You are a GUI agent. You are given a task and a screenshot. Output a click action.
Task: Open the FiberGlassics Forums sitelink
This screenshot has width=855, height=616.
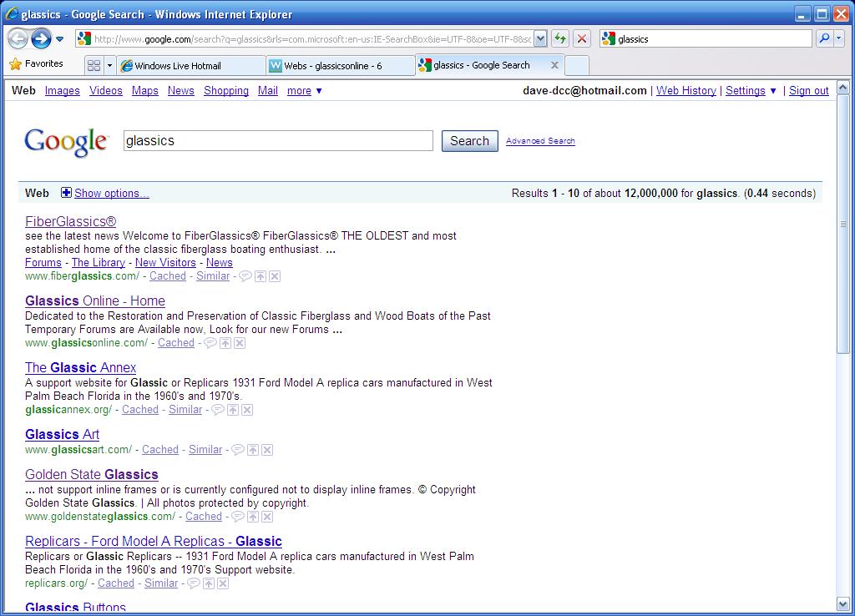[x=43, y=262]
